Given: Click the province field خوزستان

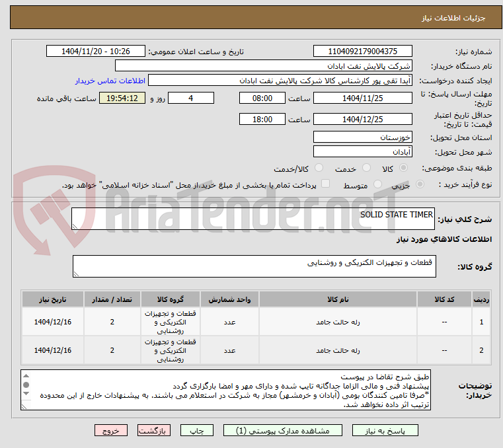Looking at the screenshot, I should point(362,137).
